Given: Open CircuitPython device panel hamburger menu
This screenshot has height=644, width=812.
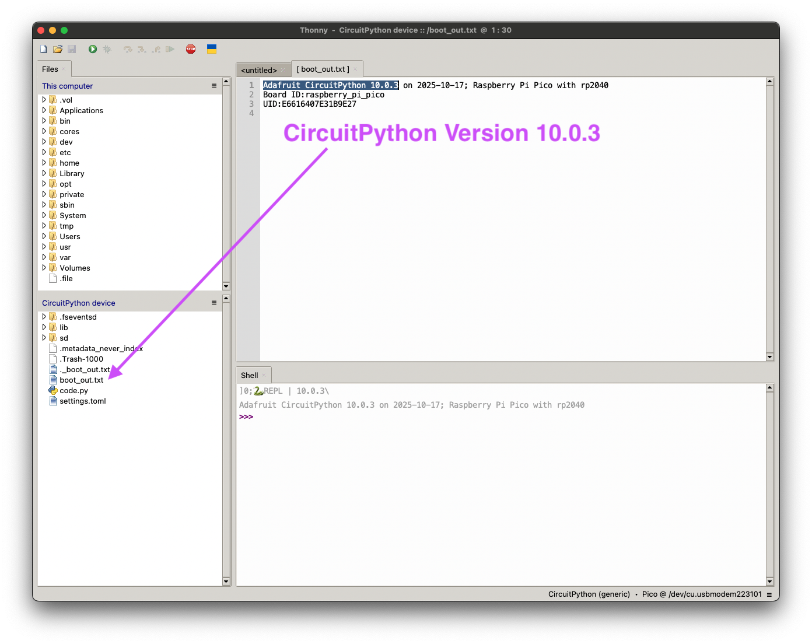Looking at the screenshot, I should pos(214,303).
